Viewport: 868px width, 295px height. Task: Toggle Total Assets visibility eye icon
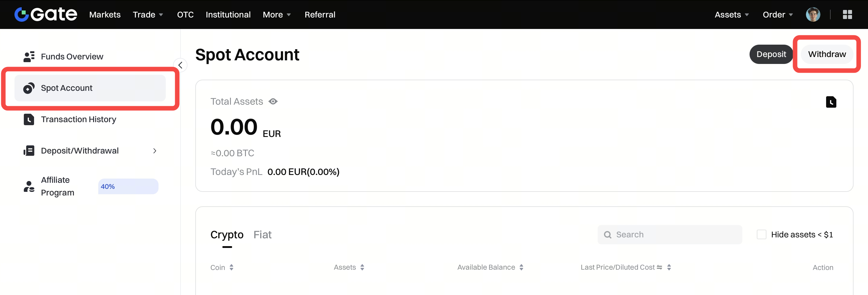tap(273, 101)
